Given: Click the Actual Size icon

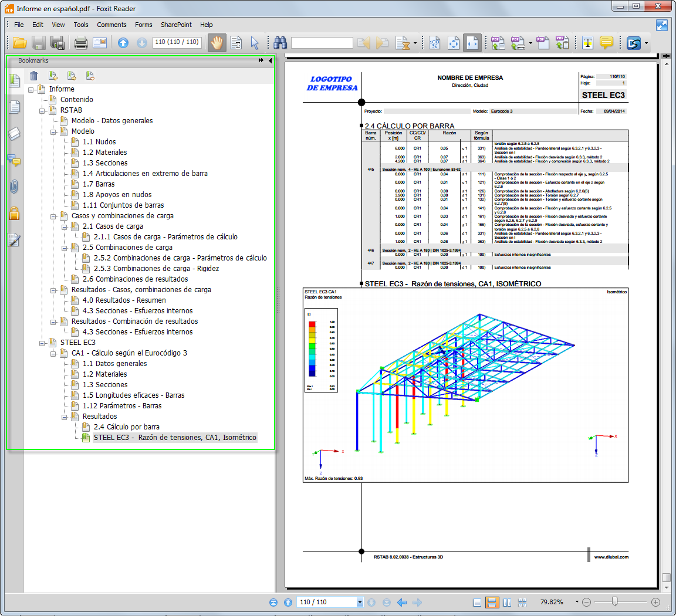Looking at the screenshot, I should point(435,43).
